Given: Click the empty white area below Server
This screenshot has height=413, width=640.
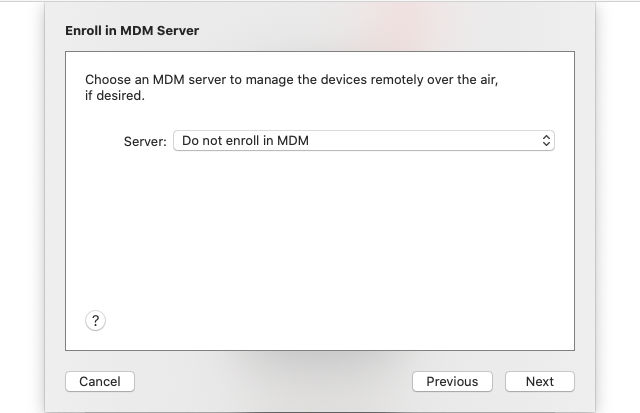Looking at the screenshot, I should pyautogui.click(x=320, y=229).
